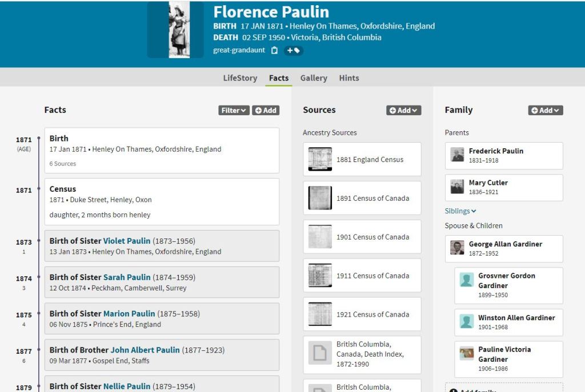The width and height of the screenshot is (585, 392).
Task: Click the add tag icon in header
Action: pyautogui.click(x=294, y=50)
